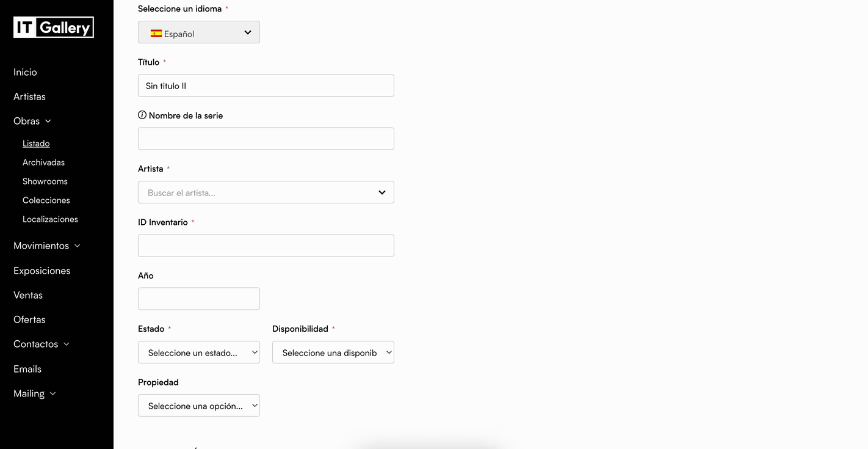Expand the Contactos menu chevron
The width and height of the screenshot is (868, 449).
(67, 345)
